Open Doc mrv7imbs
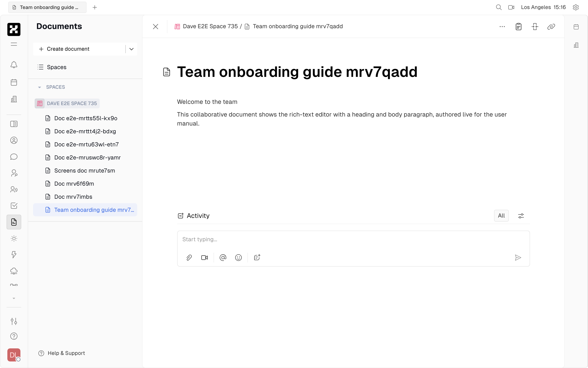The width and height of the screenshot is (588, 368). (85, 197)
